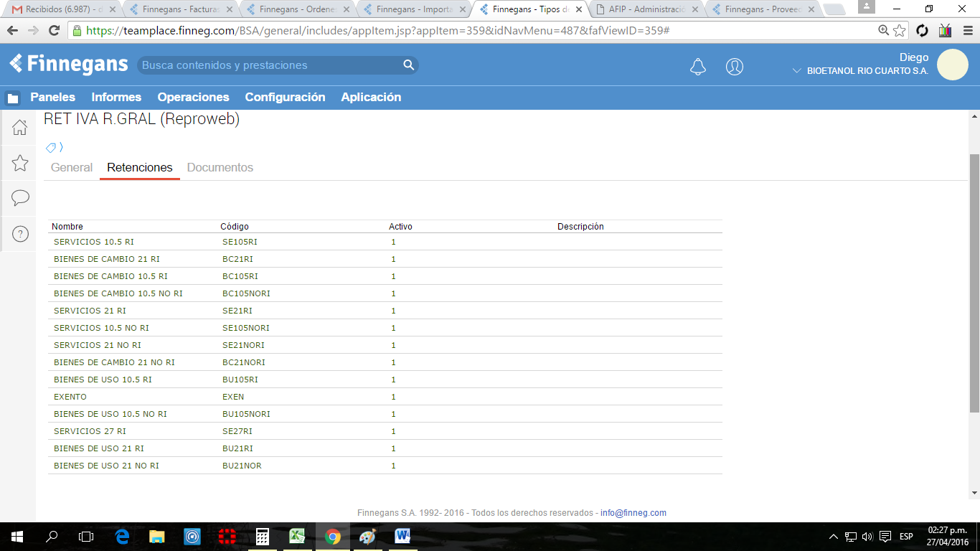Reload the page in the browser
The width and height of the screenshot is (980, 551).
pyautogui.click(x=54, y=31)
